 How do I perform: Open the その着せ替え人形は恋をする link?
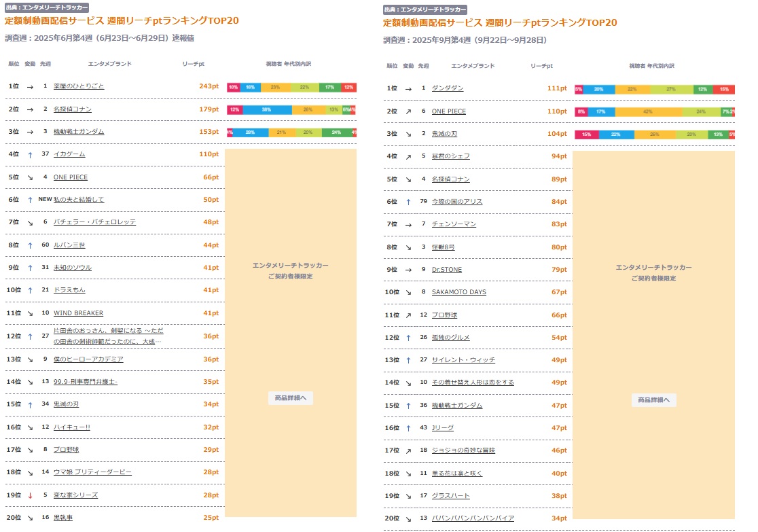pos(473,382)
